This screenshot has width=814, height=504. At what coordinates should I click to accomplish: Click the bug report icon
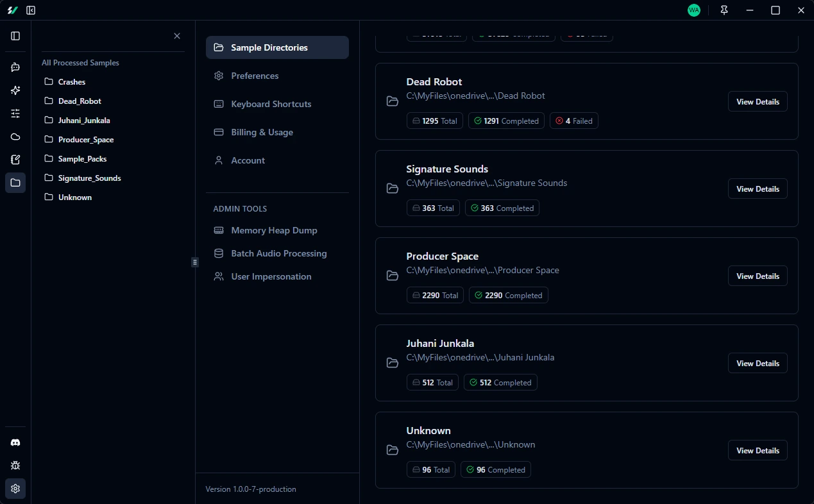[15, 466]
